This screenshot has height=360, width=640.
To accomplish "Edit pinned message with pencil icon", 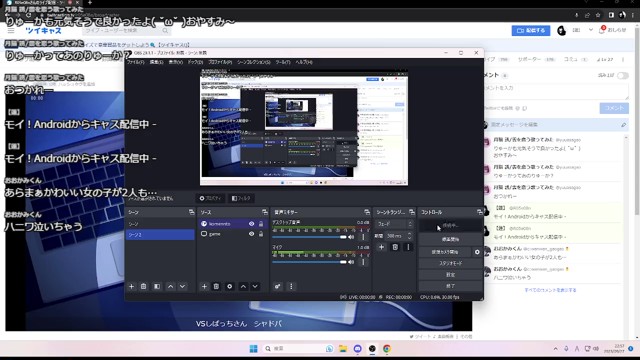I will [x=623, y=125].
